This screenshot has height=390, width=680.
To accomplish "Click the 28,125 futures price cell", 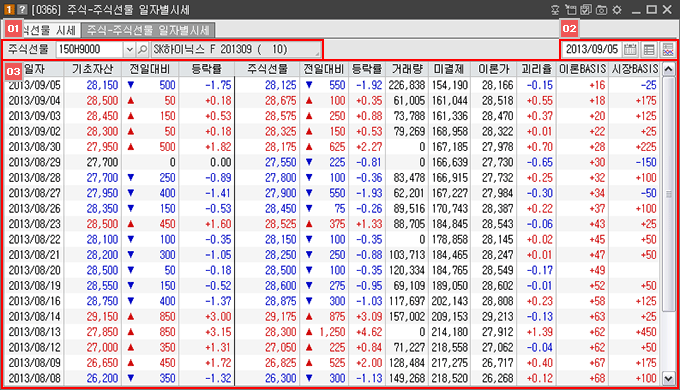I will click(267, 85).
